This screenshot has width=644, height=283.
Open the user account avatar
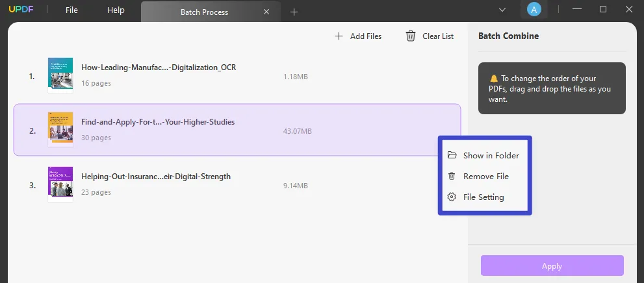click(x=534, y=10)
